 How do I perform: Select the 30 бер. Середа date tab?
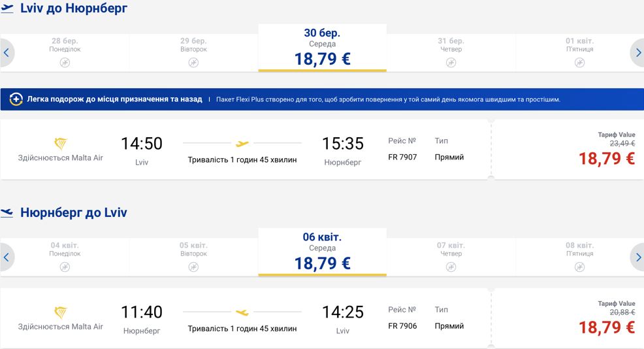(323, 48)
